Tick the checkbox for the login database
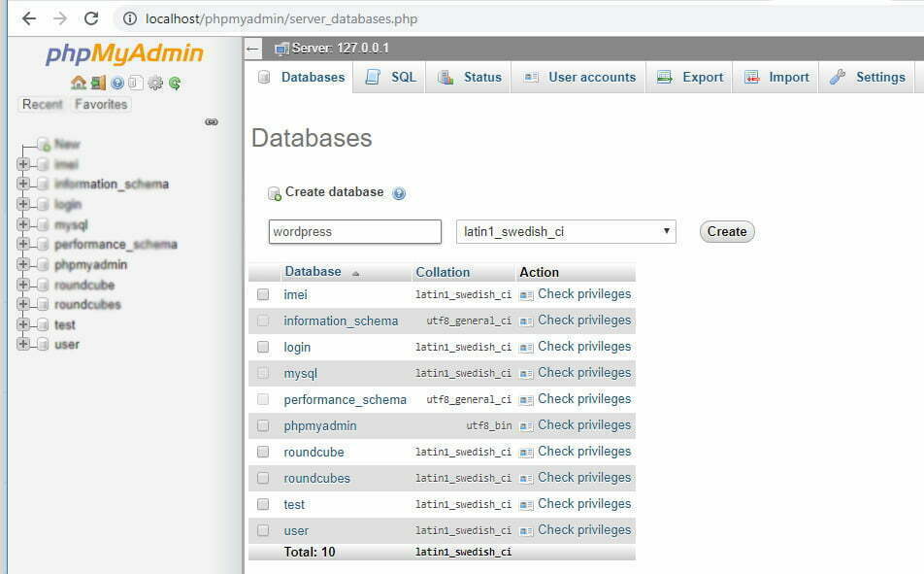924x574 pixels. 263,347
